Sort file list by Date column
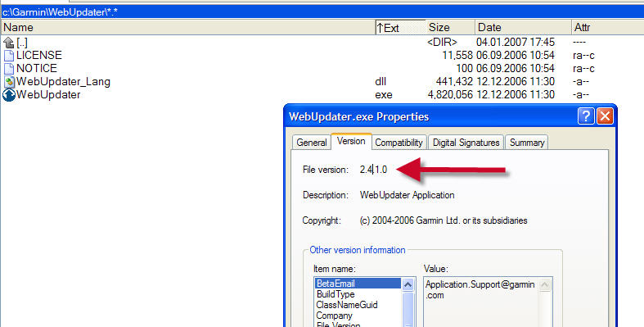Screen dimensions: 644x327 pyautogui.click(x=523, y=28)
